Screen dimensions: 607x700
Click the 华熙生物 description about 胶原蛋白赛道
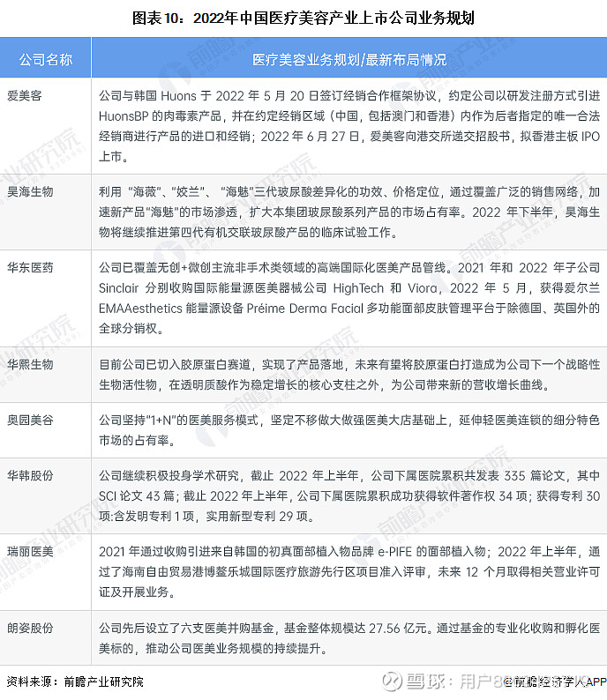click(x=349, y=375)
